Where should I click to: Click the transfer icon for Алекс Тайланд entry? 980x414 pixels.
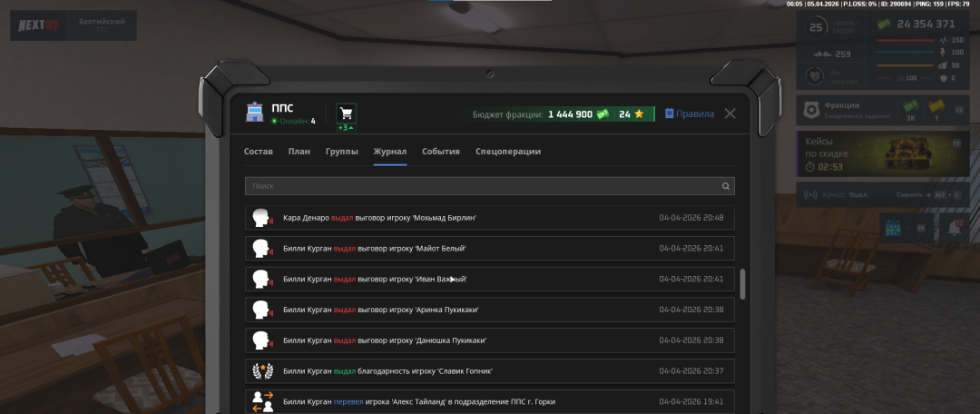(x=262, y=401)
